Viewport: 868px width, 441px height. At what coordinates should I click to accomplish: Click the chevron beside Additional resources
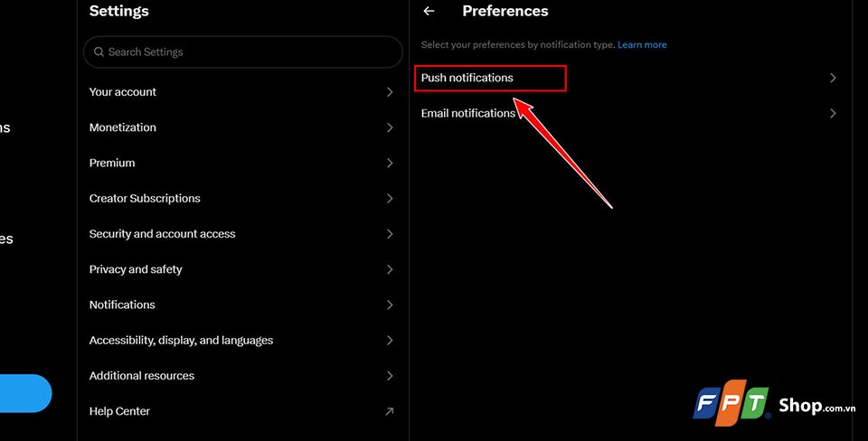(x=390, y=376)
